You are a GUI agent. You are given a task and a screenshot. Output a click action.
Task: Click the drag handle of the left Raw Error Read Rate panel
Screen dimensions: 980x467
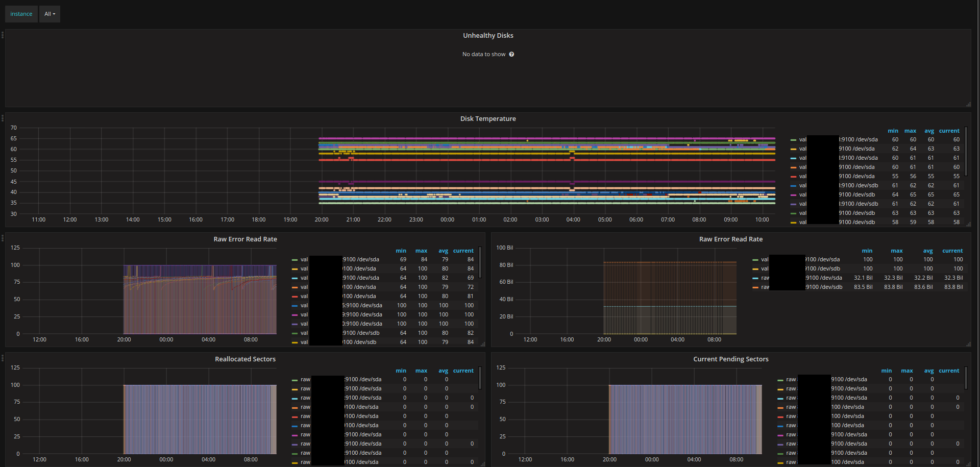point(3,238)
